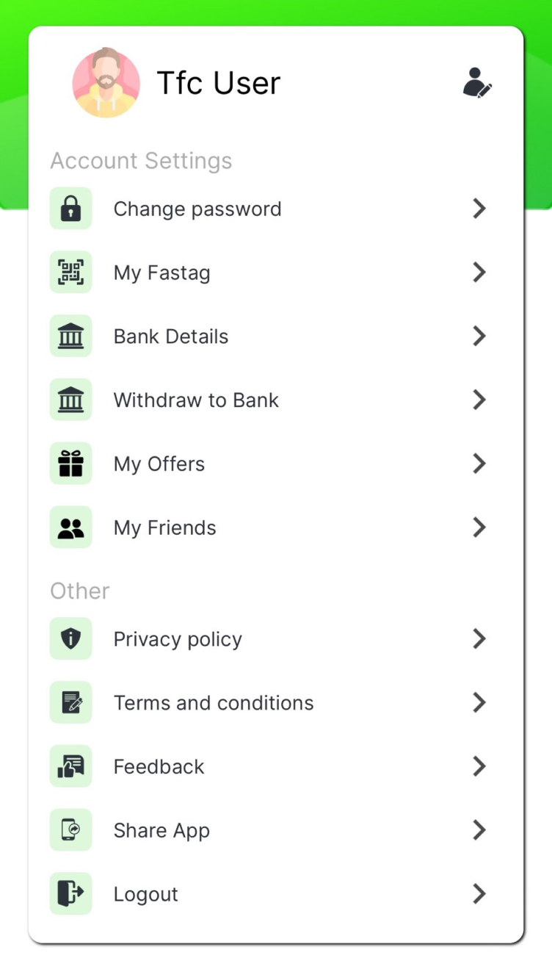This screenshot has width=552, height=980.
Task: Tap the shield icon for Privacy policy
Action: (70, 639)
